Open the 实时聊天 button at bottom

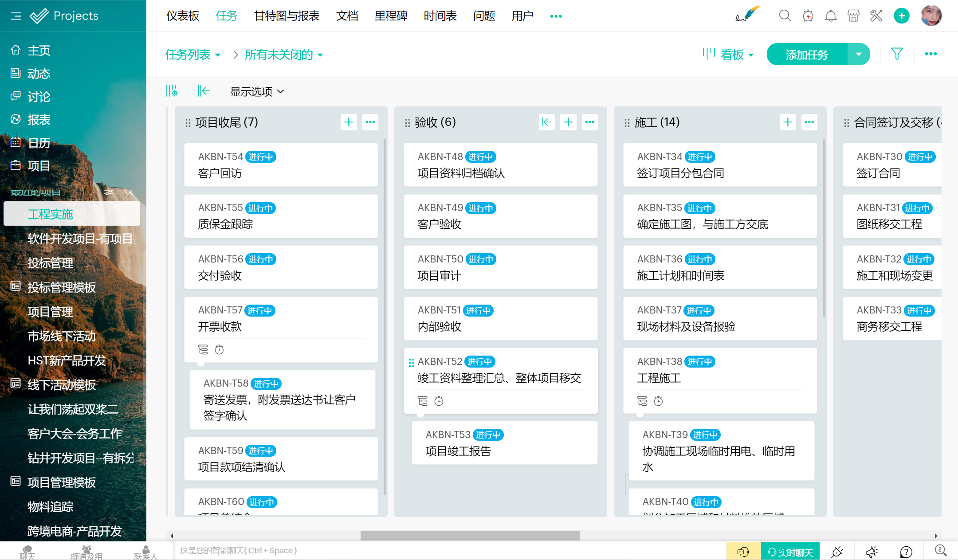[x=790, y=552]
